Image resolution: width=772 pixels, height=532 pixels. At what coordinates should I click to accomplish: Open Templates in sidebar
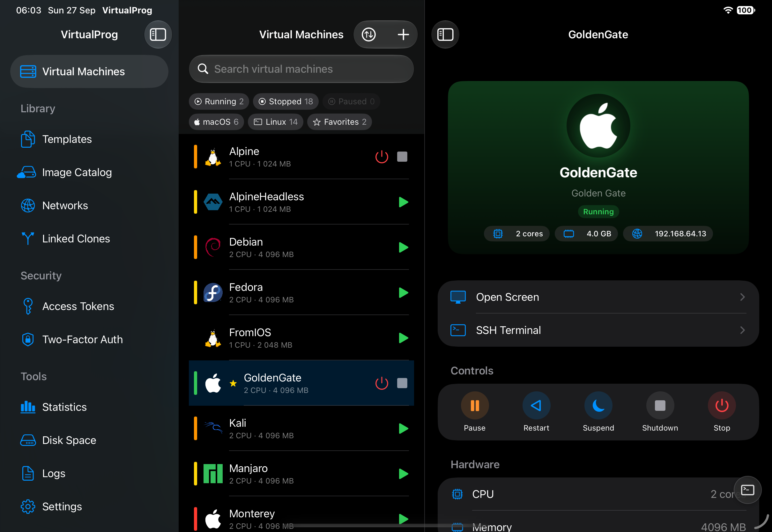[x=89, y=139]
